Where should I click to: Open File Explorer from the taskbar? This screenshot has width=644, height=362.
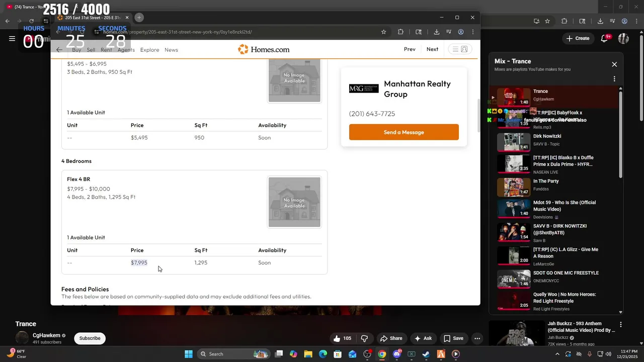point(308,354)
